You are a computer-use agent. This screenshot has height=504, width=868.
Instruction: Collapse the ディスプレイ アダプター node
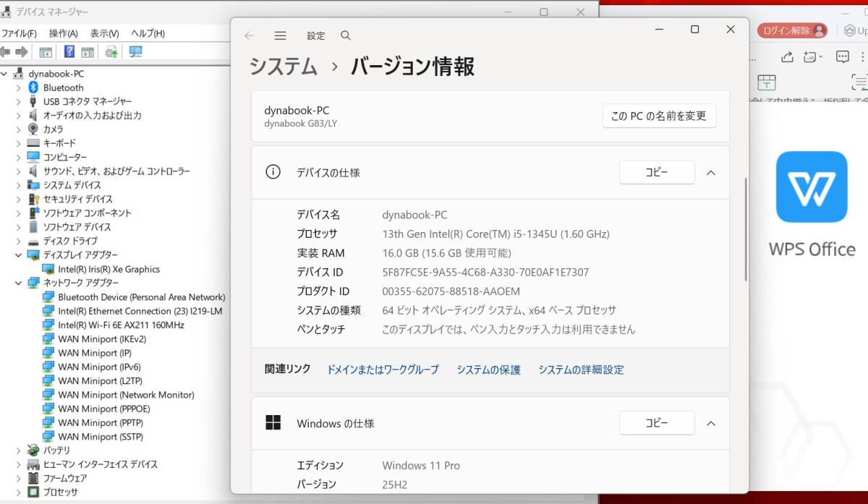tap(17, 255)
